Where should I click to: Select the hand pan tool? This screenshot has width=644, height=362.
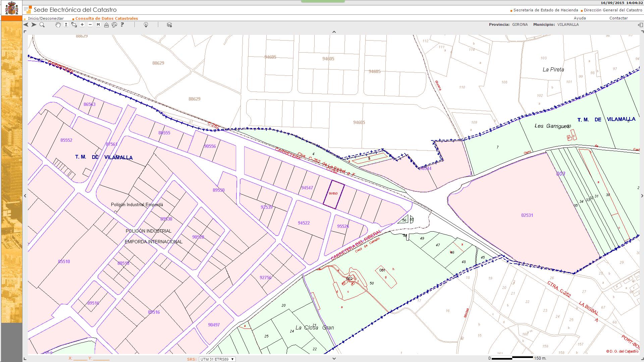(x=58, y=25)
